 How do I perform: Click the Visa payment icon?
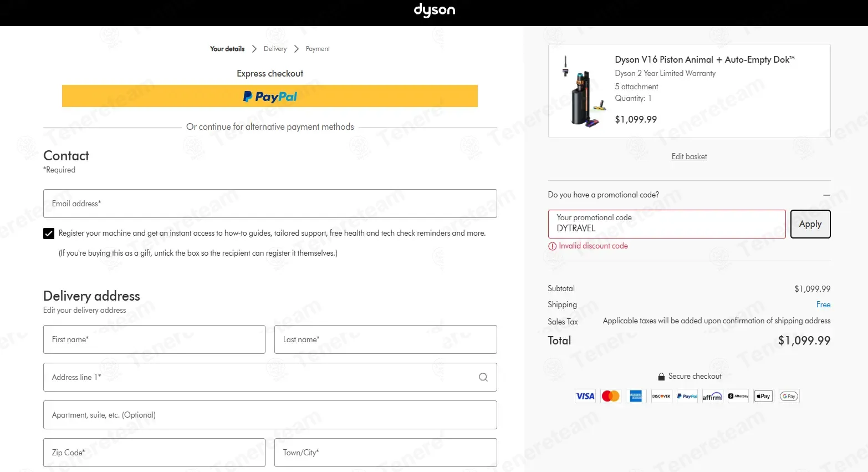click(x=585, y=396)
